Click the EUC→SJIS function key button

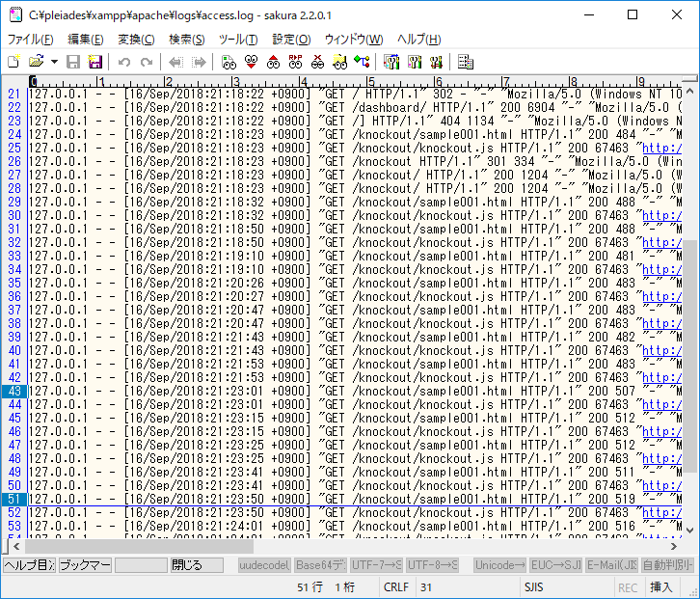pos(555,565)
